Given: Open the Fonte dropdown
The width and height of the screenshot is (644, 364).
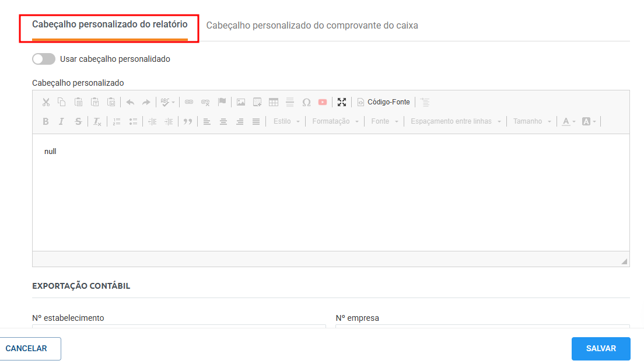Looking at the screenshot, I should (384, 121).
